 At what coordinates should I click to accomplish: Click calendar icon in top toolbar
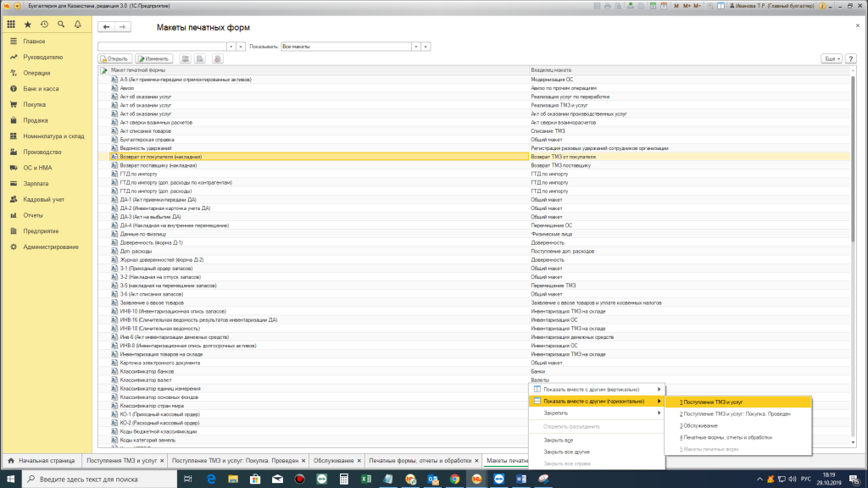pos(664,6)
